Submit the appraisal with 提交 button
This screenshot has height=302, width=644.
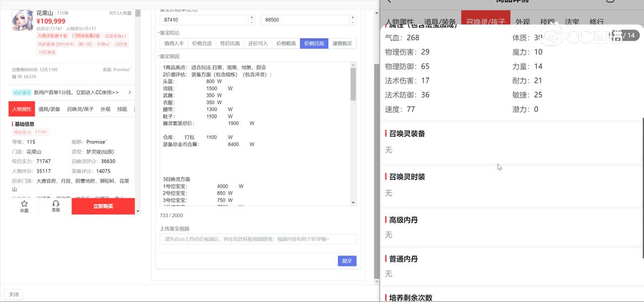[x=347, y=261]
